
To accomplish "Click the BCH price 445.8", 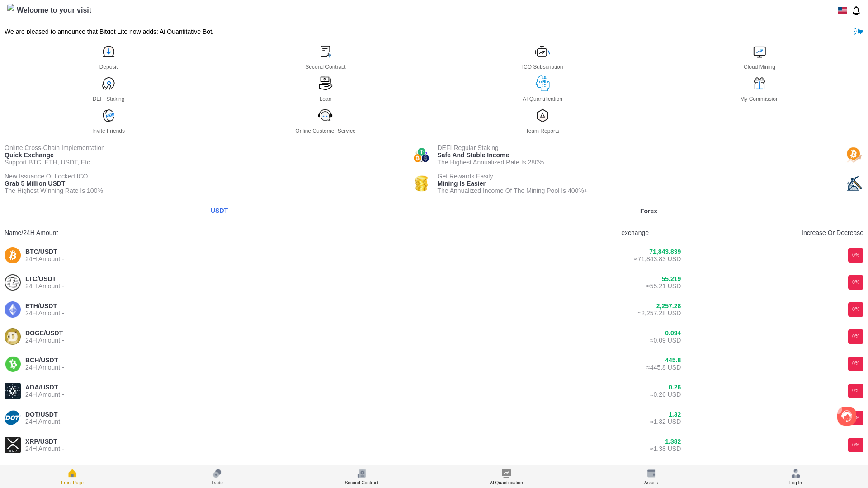I will 673,360.
